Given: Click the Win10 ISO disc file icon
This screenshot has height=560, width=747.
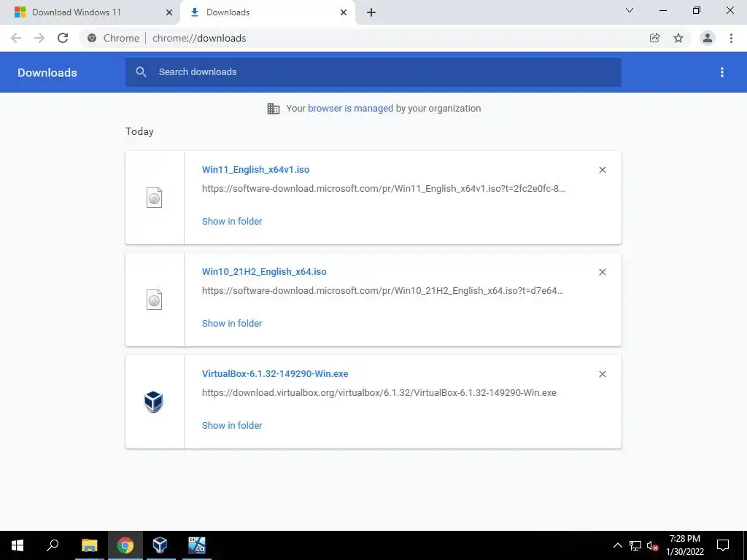Looking at the screenshot, I should coord(155,300).
